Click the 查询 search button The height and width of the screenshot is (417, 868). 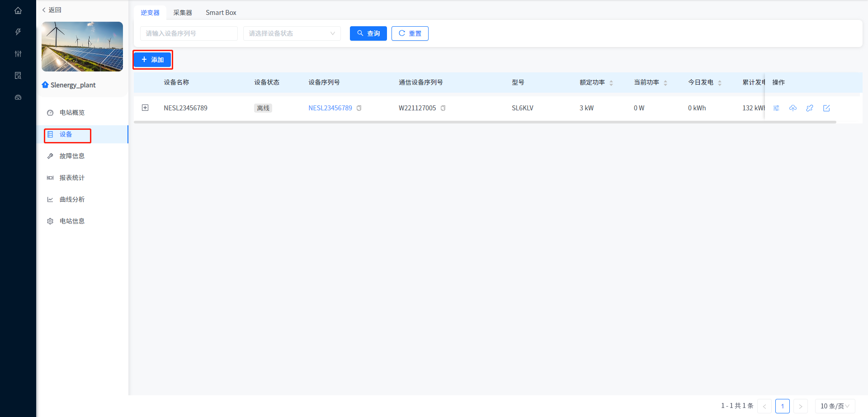click(x=368, y=33)
